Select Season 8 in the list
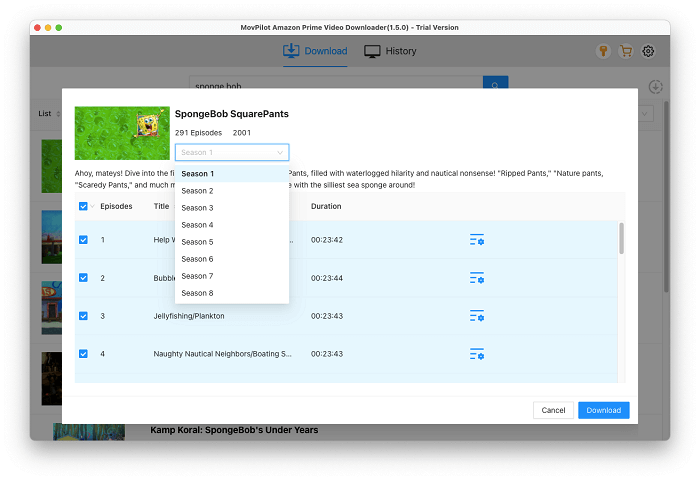Screen dimensions: 700x480 click(198, 293)
